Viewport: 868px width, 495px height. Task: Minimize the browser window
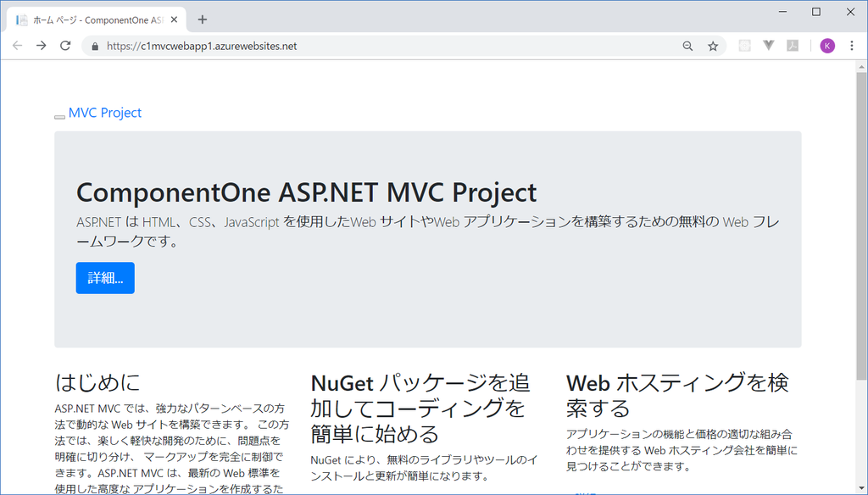tap(782, 12)
